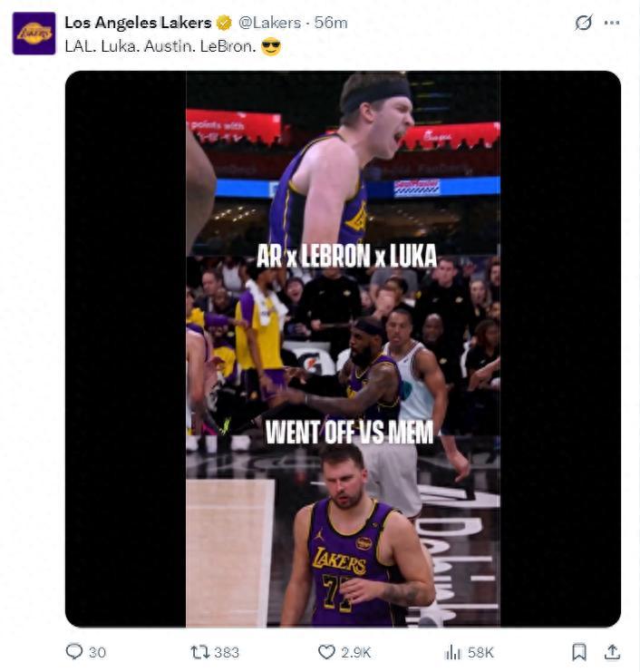This screenshot has width=640, height=672.
Task: Click the tweet text 'LAL. Luka. Austin. LeBron.'
Action: (160, 45)
